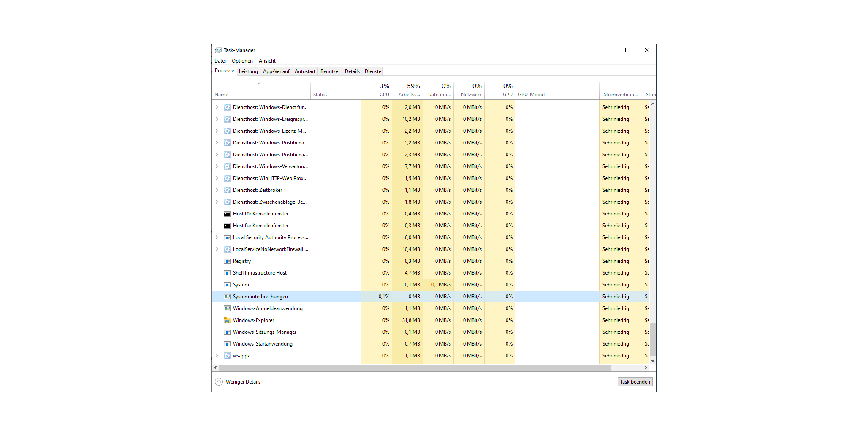
Task: Click the Windows-Sitzungs-Manager icon
Action: [x=227, y=332]
